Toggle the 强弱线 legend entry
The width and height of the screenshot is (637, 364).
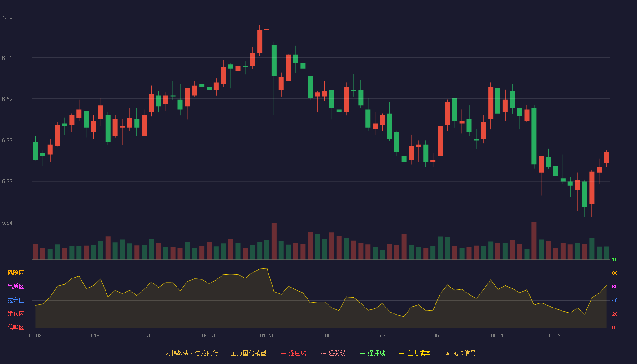pyautogui.click(x=333, y=353)
